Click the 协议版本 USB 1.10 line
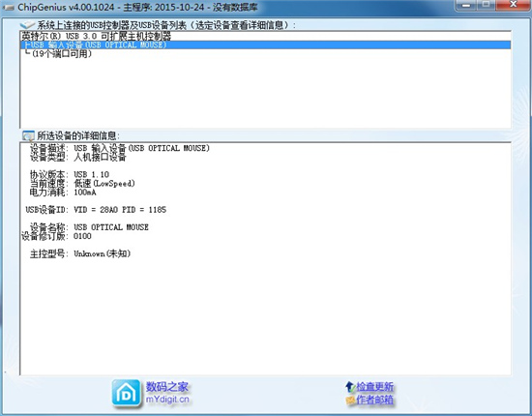This screenshot has width=532, height=416. (70, 174)
